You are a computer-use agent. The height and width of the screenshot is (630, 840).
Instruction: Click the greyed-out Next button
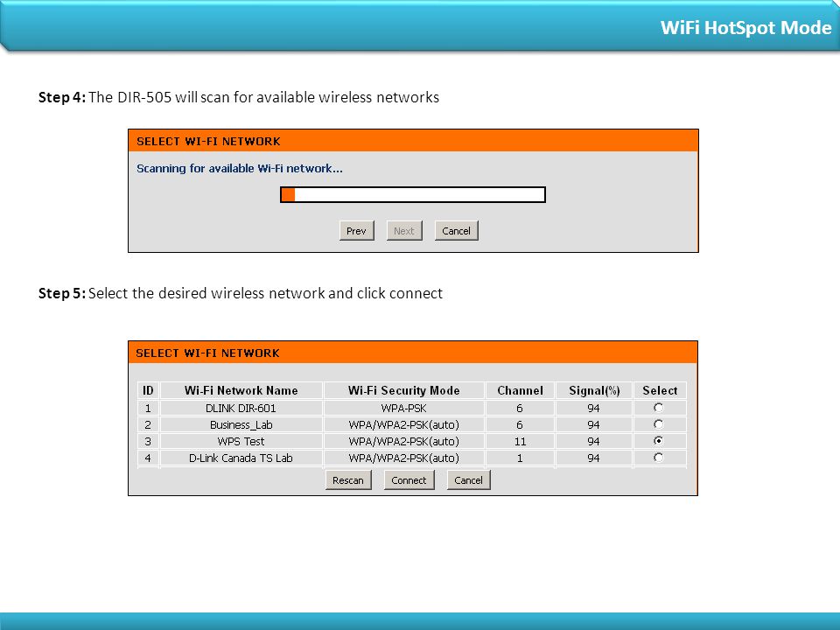coord(404,231)
